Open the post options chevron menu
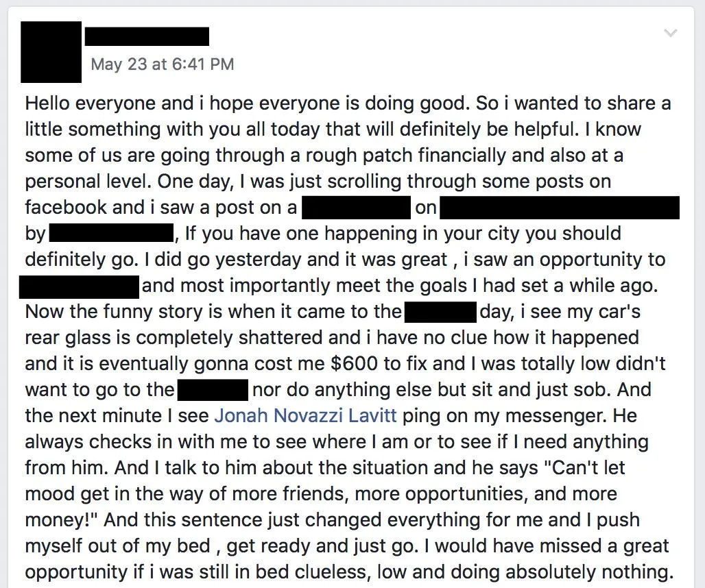Viewport: 705px width, 588px height. [x=671, y=33]
